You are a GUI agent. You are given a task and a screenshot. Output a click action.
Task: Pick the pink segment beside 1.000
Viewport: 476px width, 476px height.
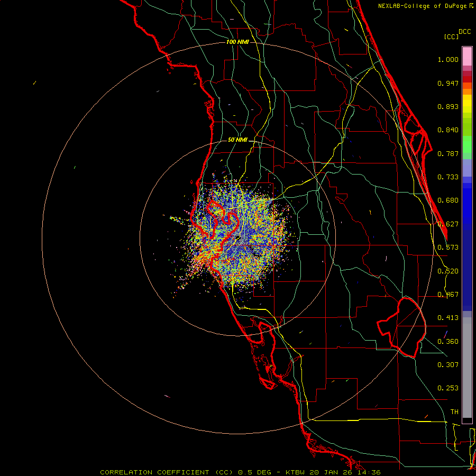click(x=467, y=57)
